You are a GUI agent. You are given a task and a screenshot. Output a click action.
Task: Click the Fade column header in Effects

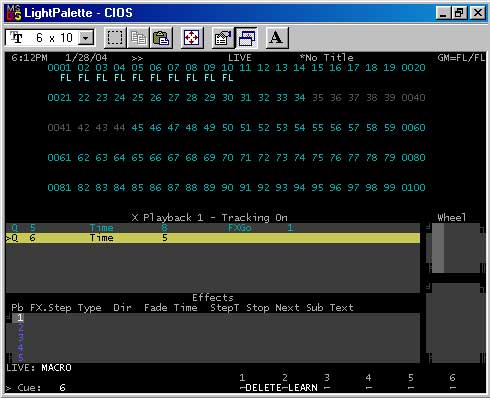pyautogui.click(x=156, y=308)
